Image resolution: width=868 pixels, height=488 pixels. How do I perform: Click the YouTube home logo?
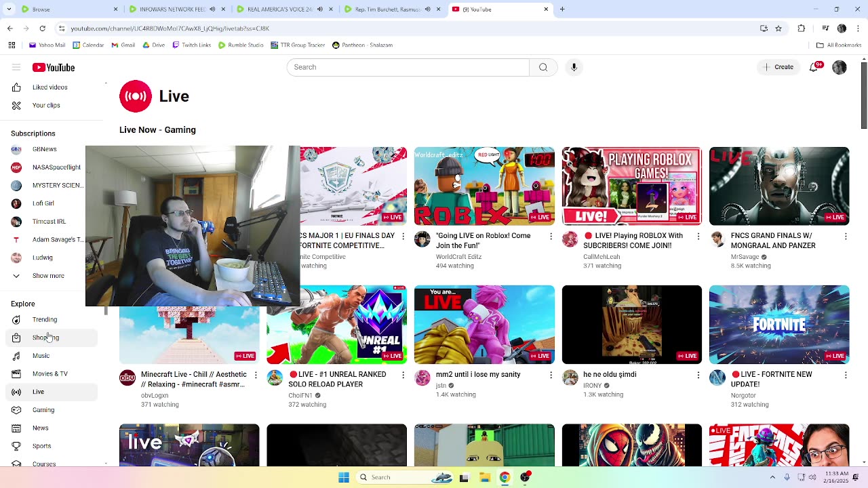(x=54, y=67)
